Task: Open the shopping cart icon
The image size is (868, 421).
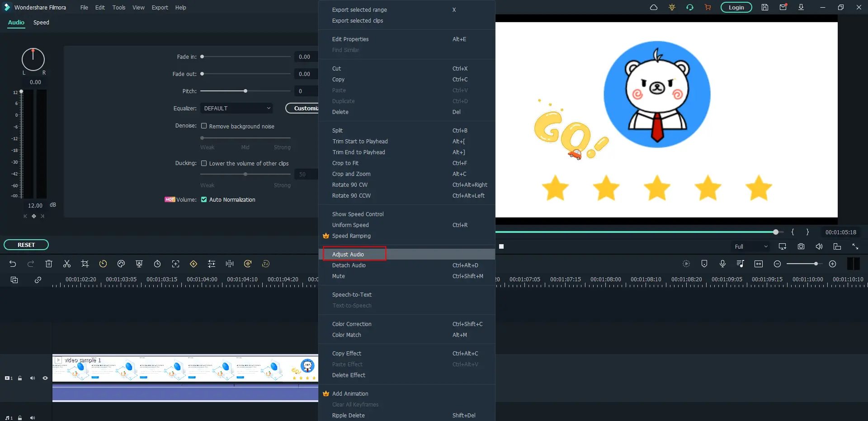Action: (708, 7)
